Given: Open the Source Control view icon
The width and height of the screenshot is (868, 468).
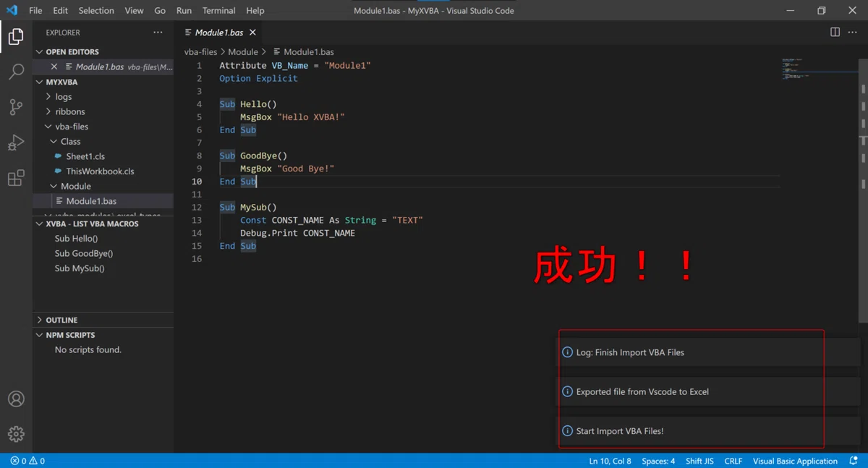Looking at the screenshot, I should (16, 107).
